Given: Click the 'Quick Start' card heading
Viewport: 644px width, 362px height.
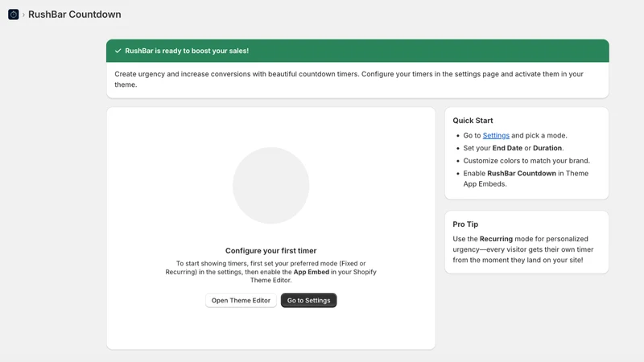Looking at the screenshot, I should point(473,121).
